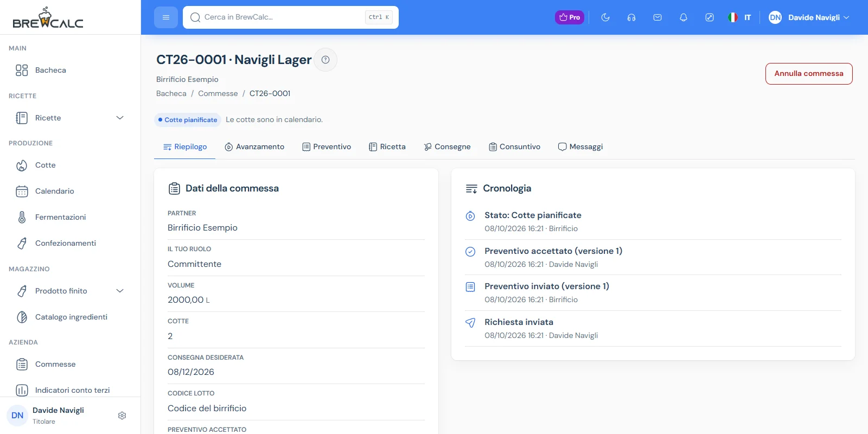Open the Pro plan badge
The width and height of the screenshot is (868, 434).
[570, 17]
